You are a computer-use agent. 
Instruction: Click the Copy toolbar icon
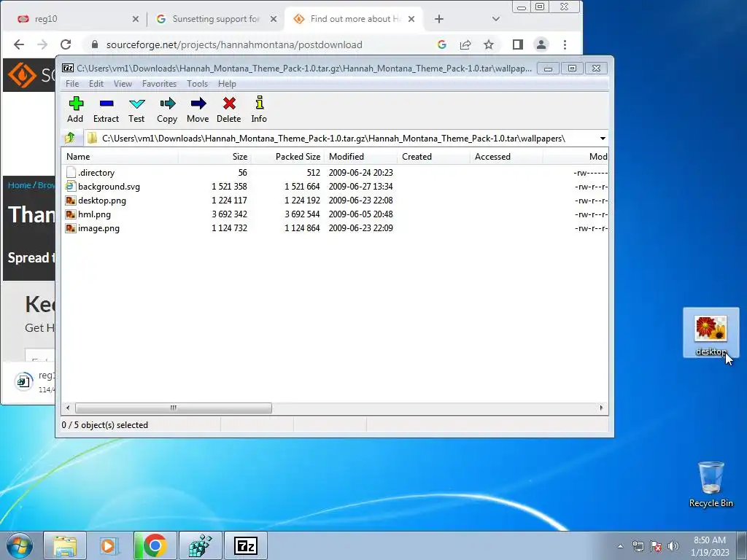[x=167, y=110]
